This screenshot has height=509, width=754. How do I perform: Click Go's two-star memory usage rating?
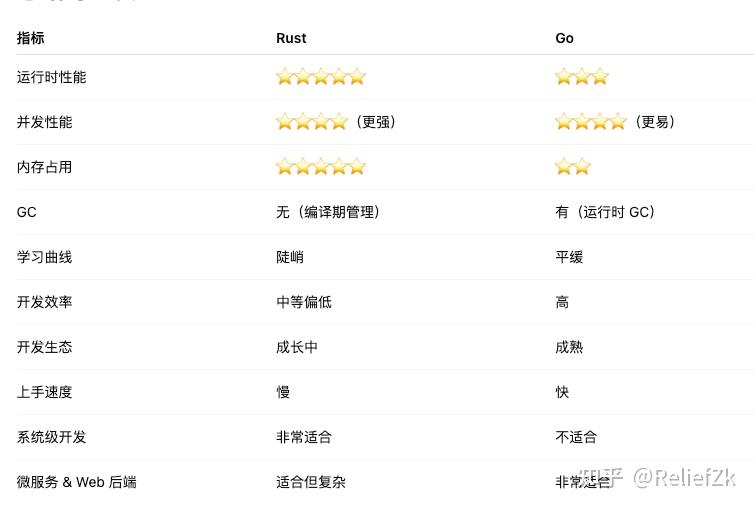(x=573, y=167)
